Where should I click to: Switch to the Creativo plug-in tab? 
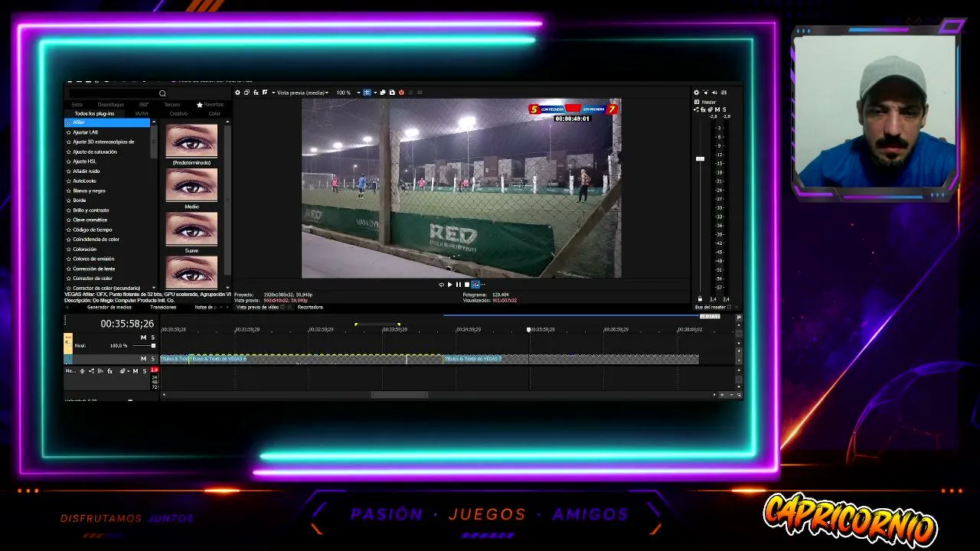178,114
